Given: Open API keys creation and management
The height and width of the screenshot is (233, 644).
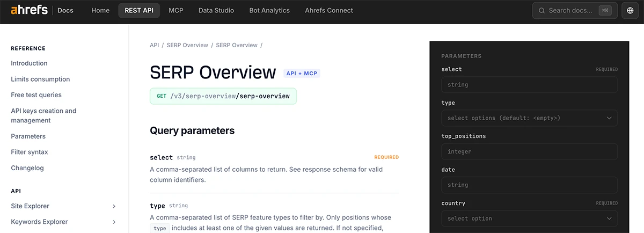Looking at the screenshot, I should click(x=43, y=115).
